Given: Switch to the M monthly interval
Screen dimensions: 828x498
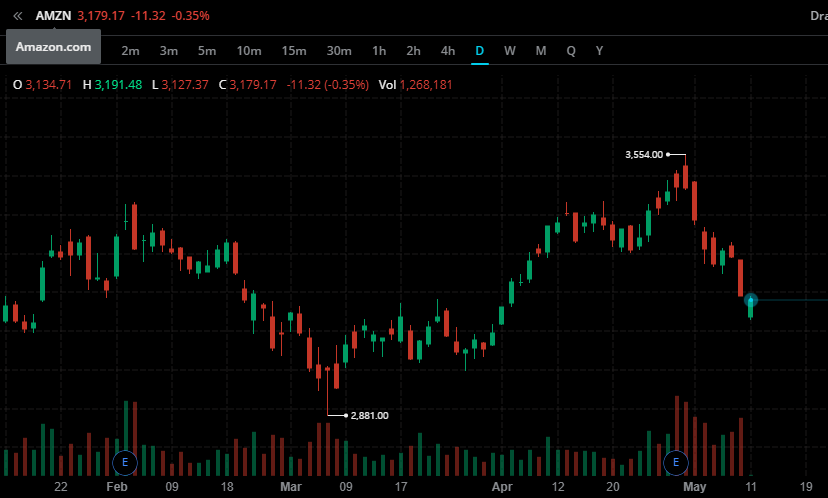Looking at the screenshot, I should 541,51.
